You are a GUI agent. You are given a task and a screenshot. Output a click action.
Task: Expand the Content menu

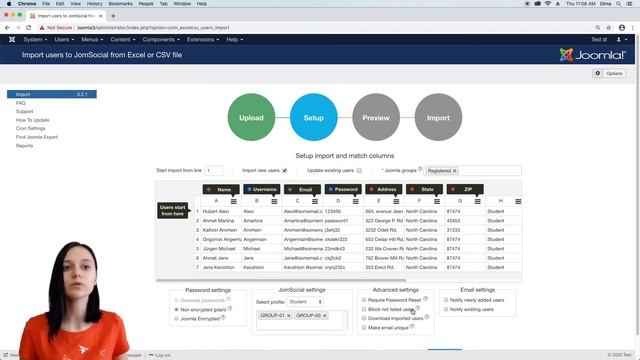[122, 40]
